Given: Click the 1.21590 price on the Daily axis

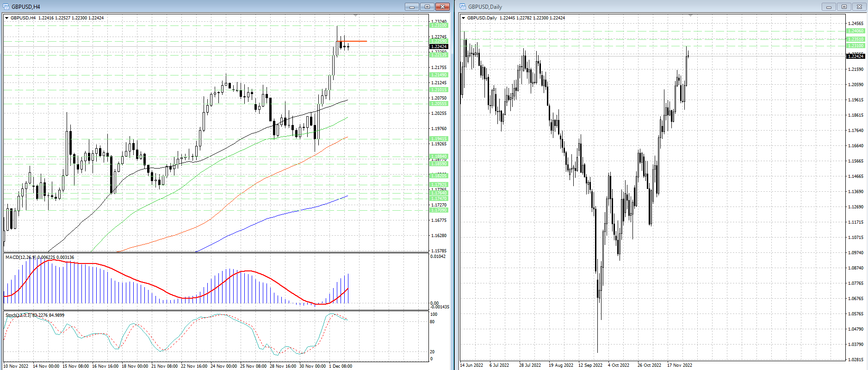Looking at the screenshot, I should [856, 69].
